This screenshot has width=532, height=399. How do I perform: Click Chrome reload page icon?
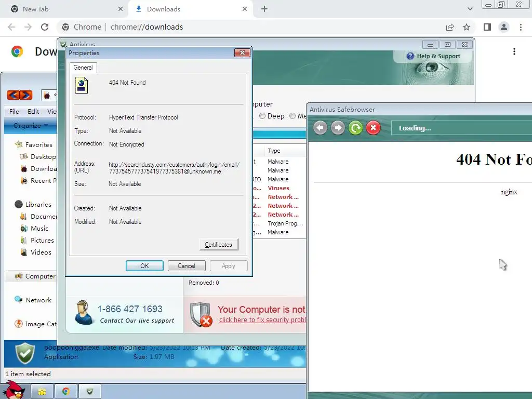coord(45,27)
